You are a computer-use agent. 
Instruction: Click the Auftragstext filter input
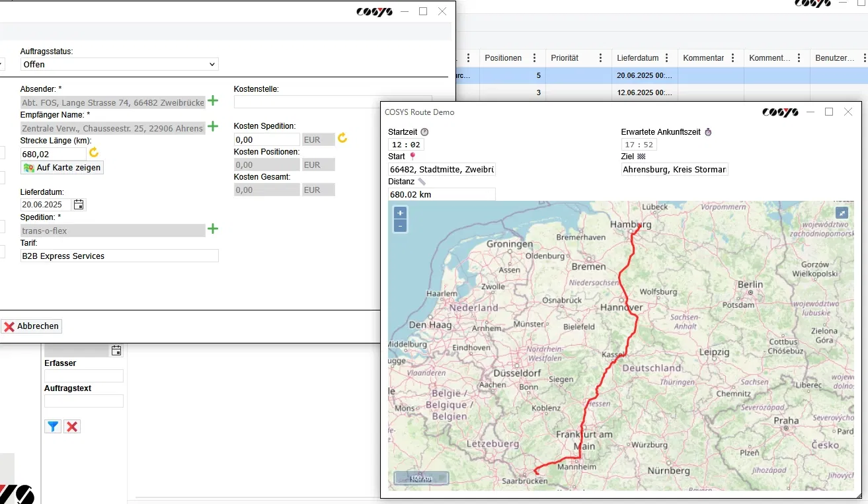(x=84, y=401)
